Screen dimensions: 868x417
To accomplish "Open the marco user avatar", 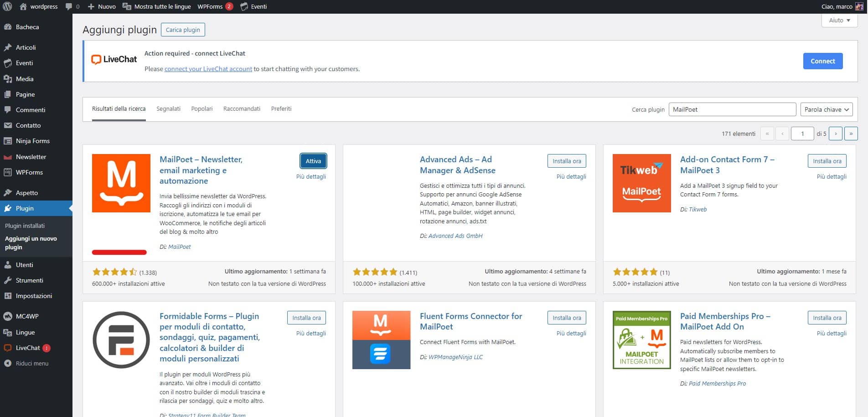I will [859, 6].
